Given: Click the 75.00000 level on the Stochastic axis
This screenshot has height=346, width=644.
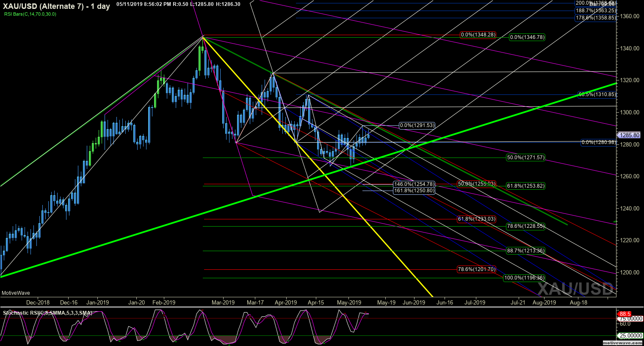Looking at the screenshot, I should tap(630, 318).
